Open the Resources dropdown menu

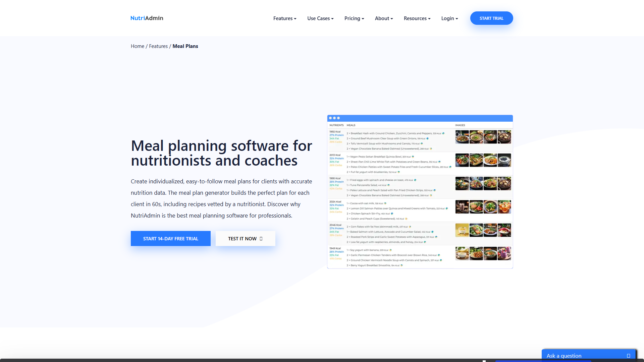(x=417, y=18)
